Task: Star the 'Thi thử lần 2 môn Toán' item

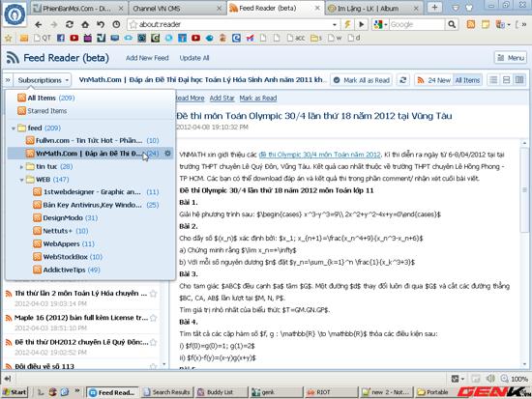Action: (x=154, y=294)
